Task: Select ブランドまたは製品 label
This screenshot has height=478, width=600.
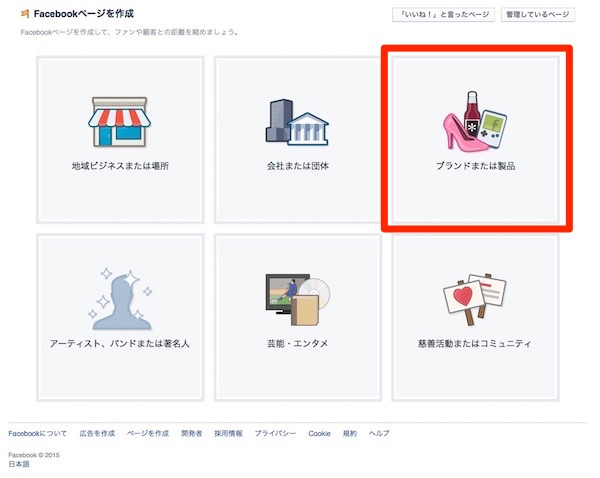Action: [475, 166]
